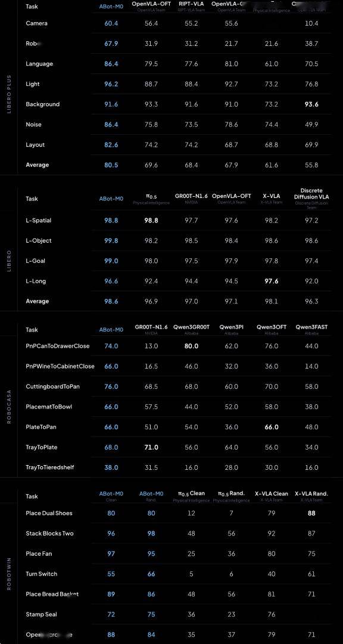The height and width of the screenshot is (644, 343).
Task: Select the ROBOTWIN vertical section label
Action: point(9,574)
